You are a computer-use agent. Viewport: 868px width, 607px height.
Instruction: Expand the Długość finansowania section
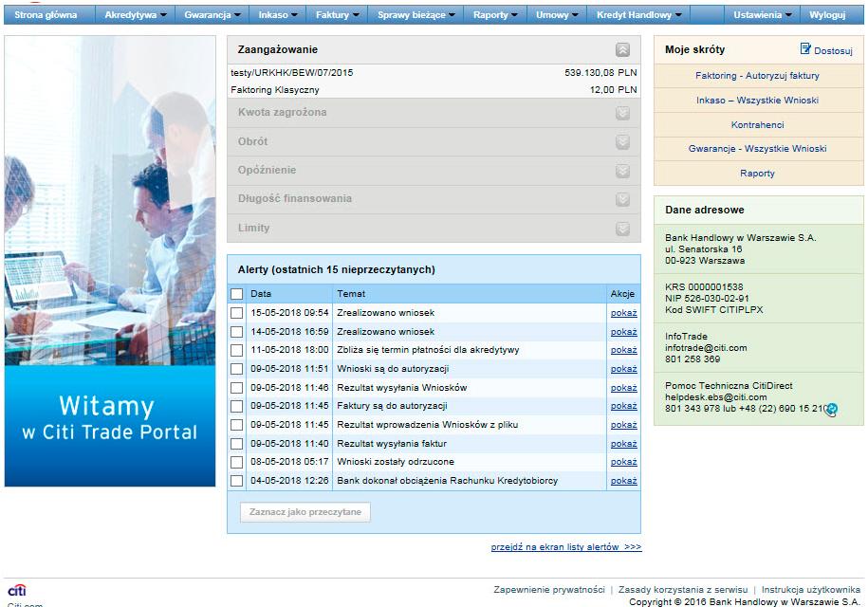tap(622, 199)
